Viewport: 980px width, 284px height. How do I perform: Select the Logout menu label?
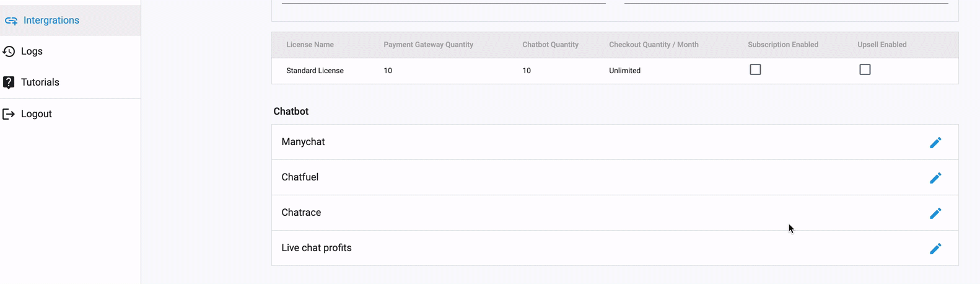click(x=37, y=114)
